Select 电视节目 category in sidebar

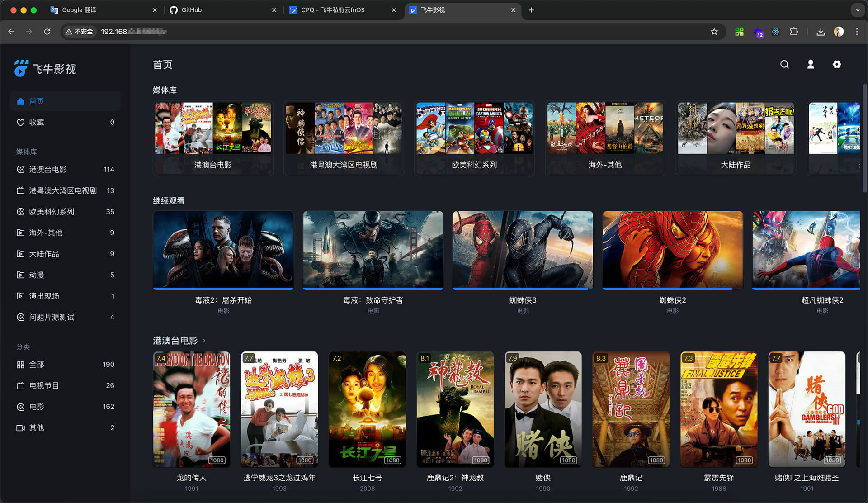pyautogui.click(x=65, y=385)
